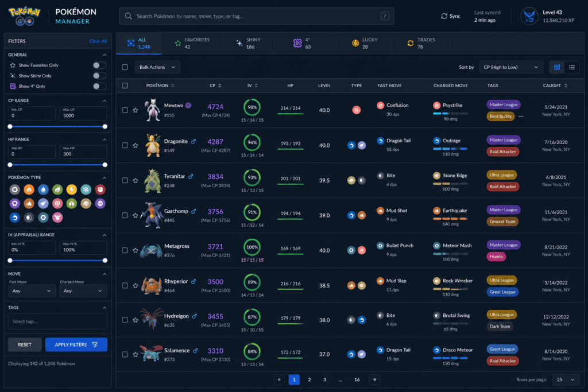Image resolution: width=588 pixels, height=392 pixels.
Task: Switch to the Lucky tab
Action: coord(364,44)
